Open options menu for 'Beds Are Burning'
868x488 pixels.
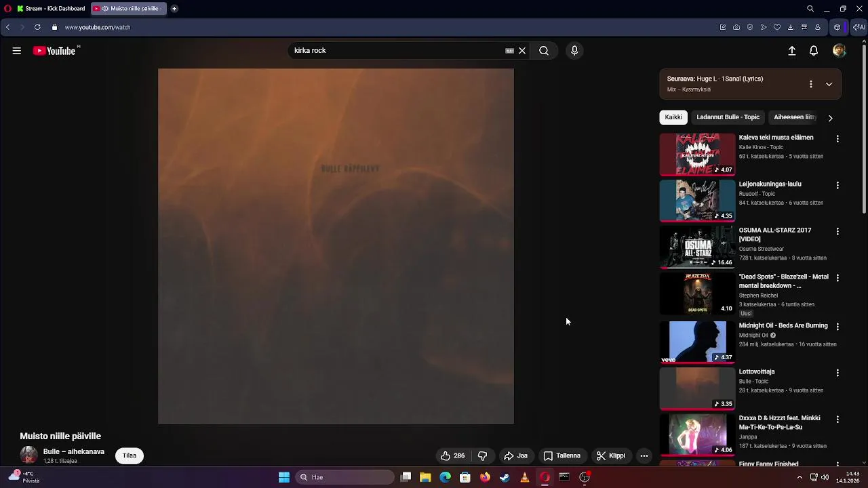click(x=837, y=327)
